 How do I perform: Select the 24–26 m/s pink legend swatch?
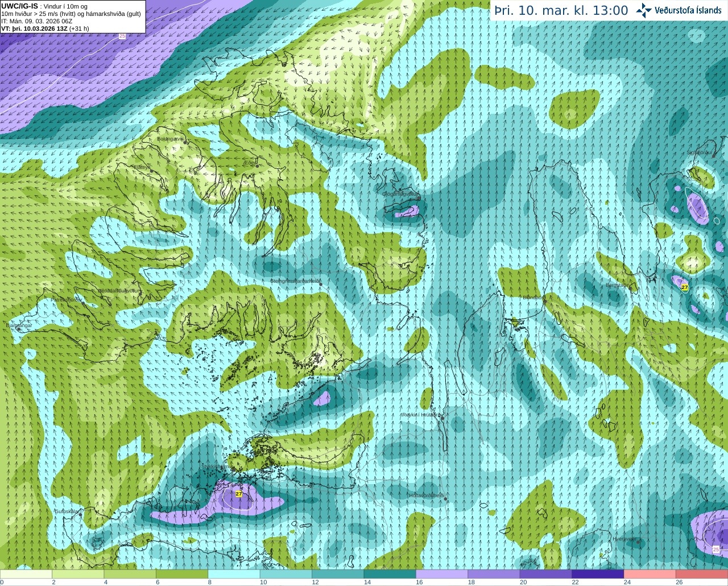tap(650, 574)
